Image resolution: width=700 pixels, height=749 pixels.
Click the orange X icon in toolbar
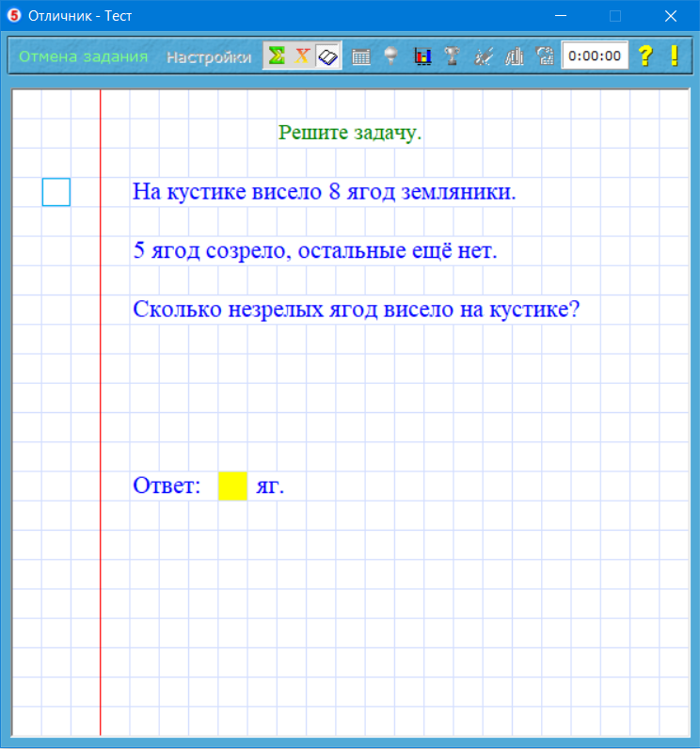coord(302,56)
